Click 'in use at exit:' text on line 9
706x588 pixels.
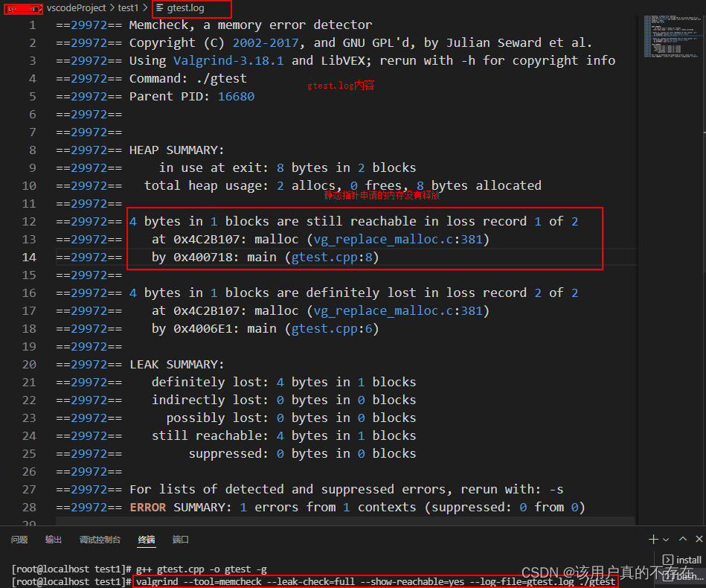[x=214, y=167]
